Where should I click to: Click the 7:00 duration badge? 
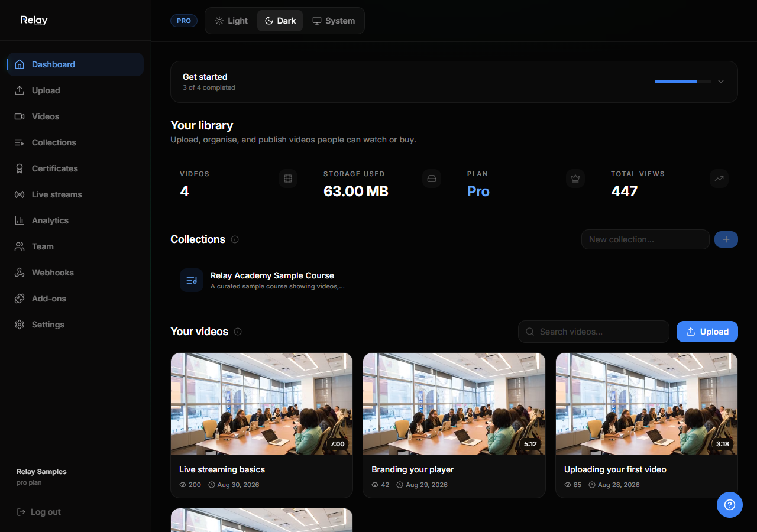[337, 444]
